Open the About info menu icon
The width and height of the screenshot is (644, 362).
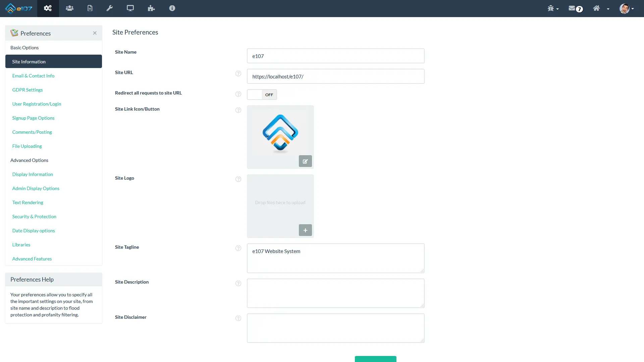click(x=172, y=8)
